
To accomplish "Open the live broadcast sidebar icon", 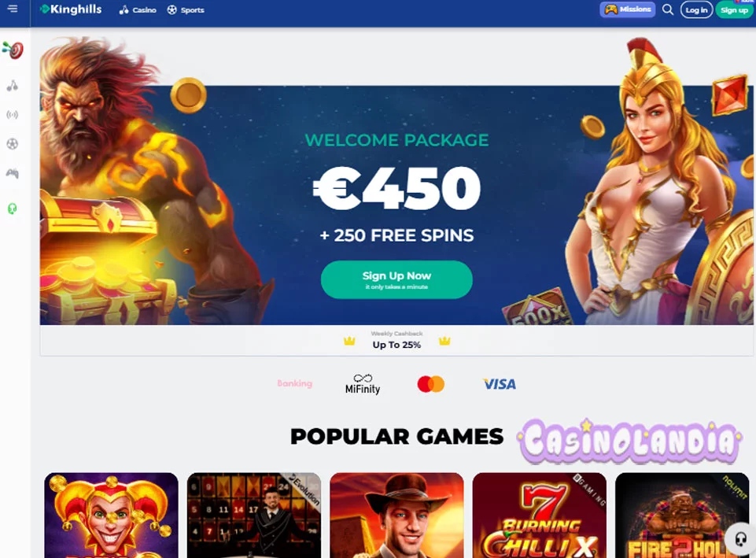I will (13, 115).
